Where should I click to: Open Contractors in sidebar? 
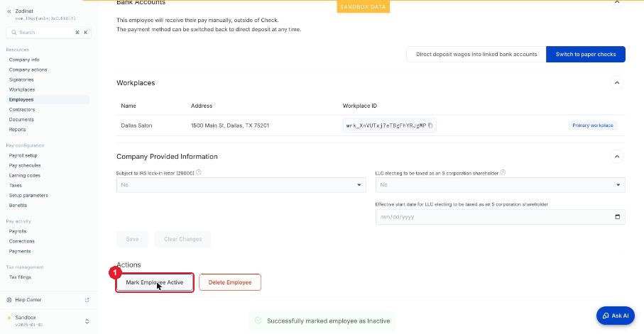[22, 109]
